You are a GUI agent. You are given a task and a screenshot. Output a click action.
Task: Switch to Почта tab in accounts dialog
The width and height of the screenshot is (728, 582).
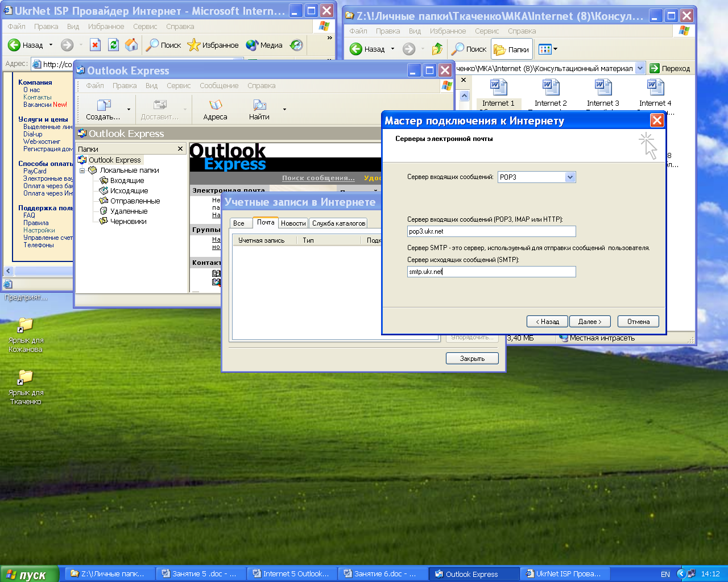coord(265,222)
